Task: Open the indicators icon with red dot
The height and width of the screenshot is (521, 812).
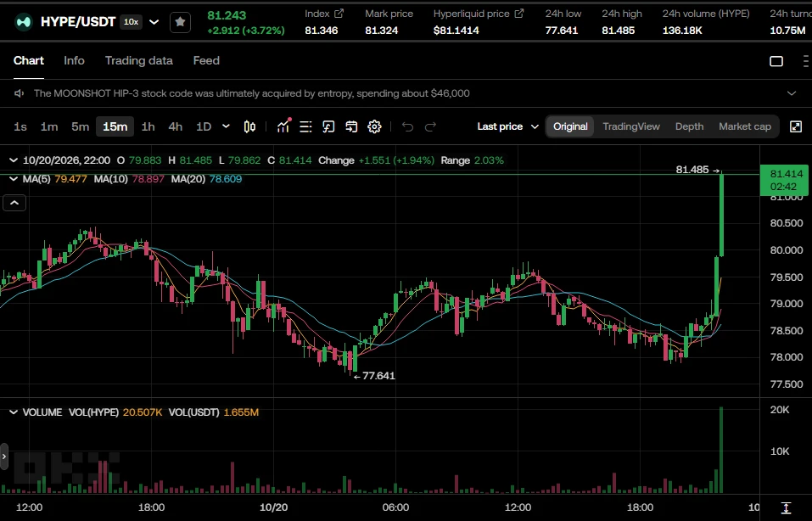Action: tap(283, 126)
